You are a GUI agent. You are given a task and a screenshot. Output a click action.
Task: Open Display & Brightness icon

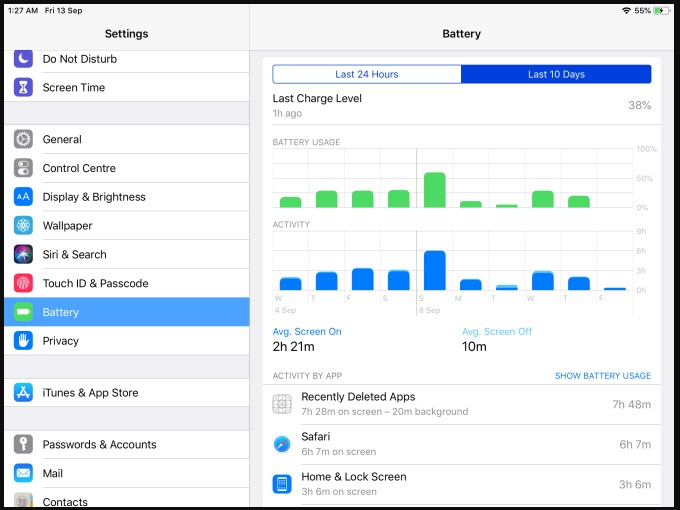pyautogui.click(x=24, y=197)
